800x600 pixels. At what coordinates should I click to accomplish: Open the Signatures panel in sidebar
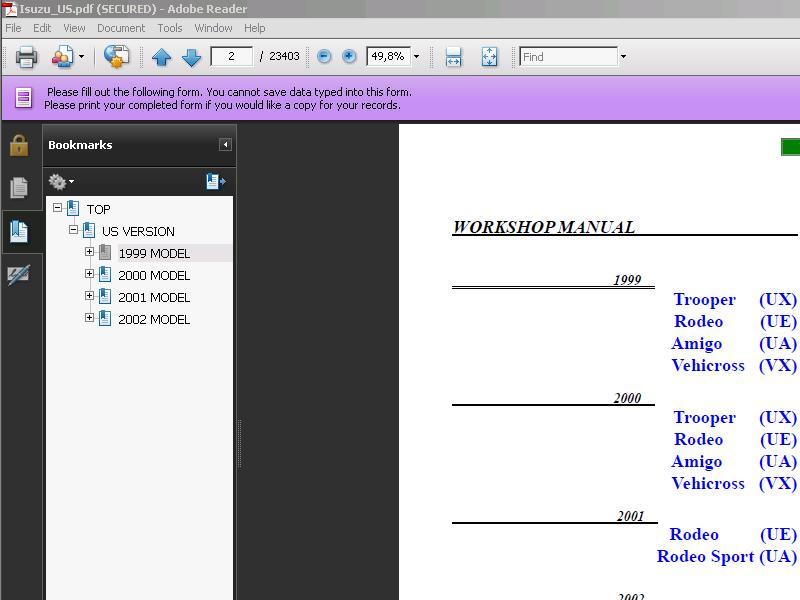click(x=19, y=274)
